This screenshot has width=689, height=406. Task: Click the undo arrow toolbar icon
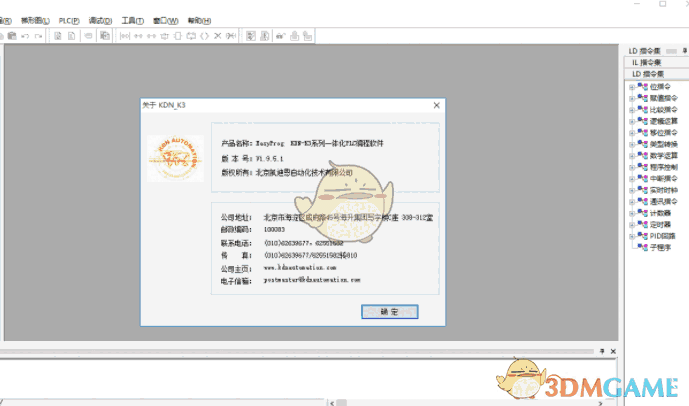pos(25,36)
